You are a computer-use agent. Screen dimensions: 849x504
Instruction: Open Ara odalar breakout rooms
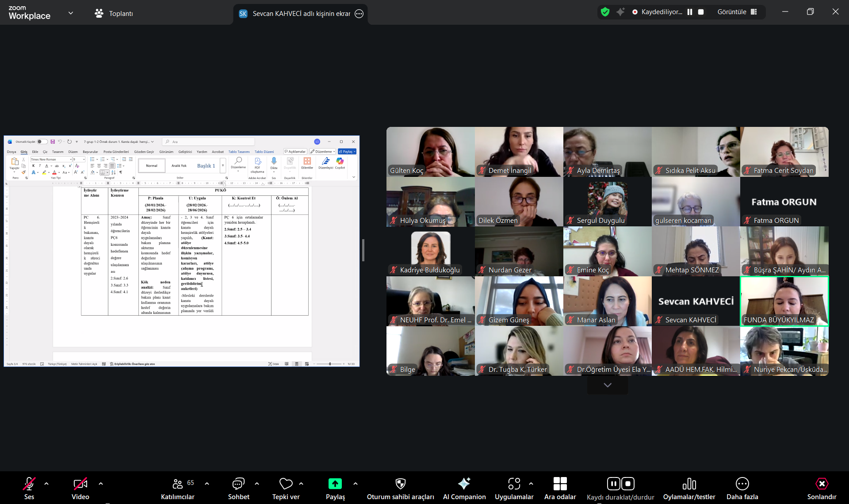click(560, 484)
